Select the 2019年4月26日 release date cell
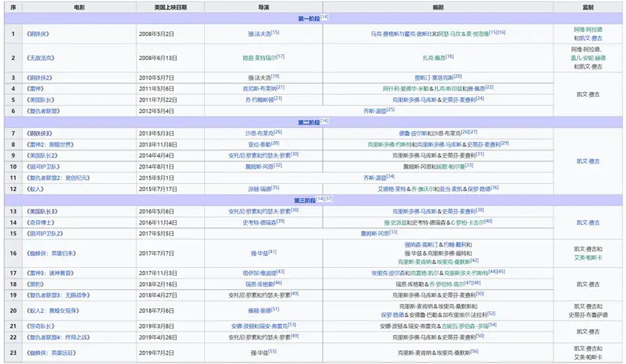Viewport: 626px width, 364px height. point(171,338)
